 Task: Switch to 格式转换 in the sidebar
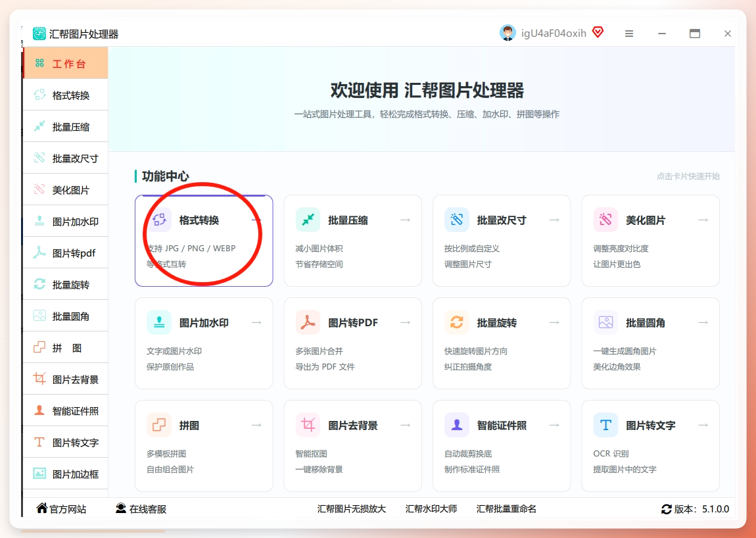(66, 95)
